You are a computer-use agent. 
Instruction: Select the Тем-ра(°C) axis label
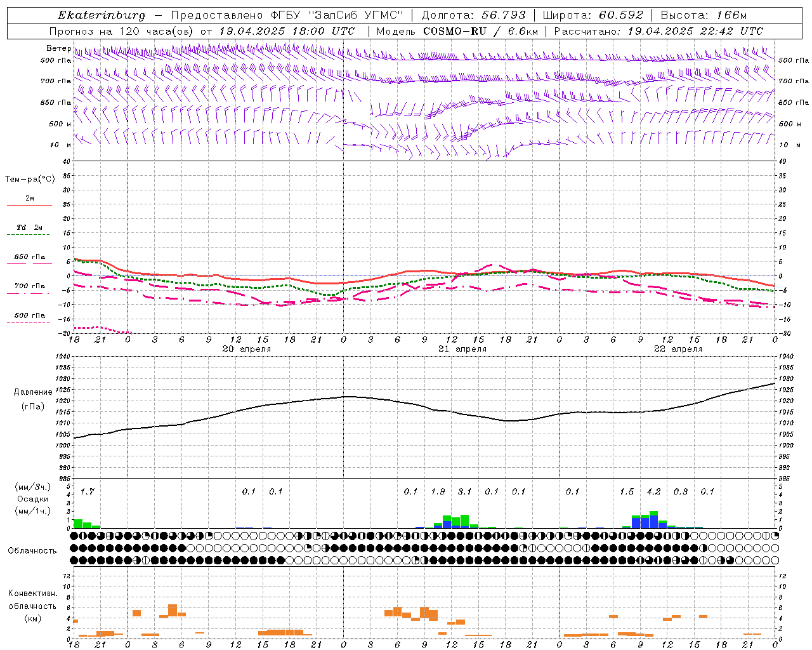coord(30,180)
